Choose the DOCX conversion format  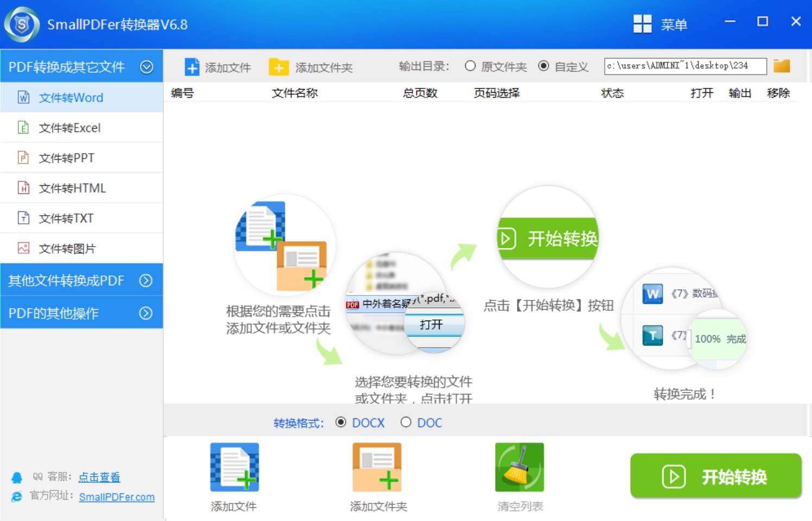click(x=341, y=422)
